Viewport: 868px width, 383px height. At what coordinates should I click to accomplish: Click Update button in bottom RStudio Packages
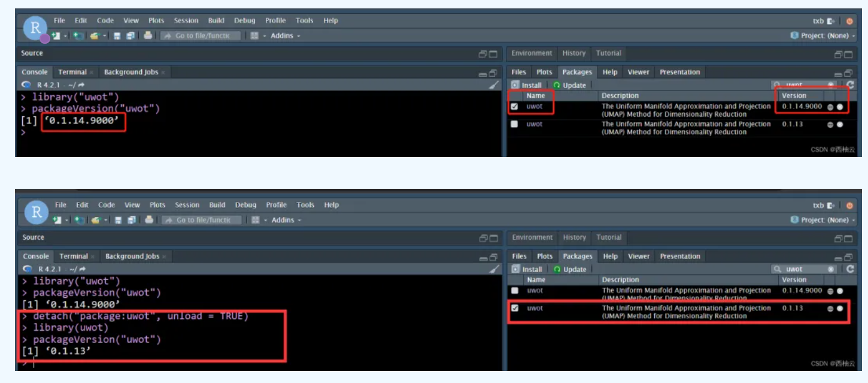(x=570, y=269)
